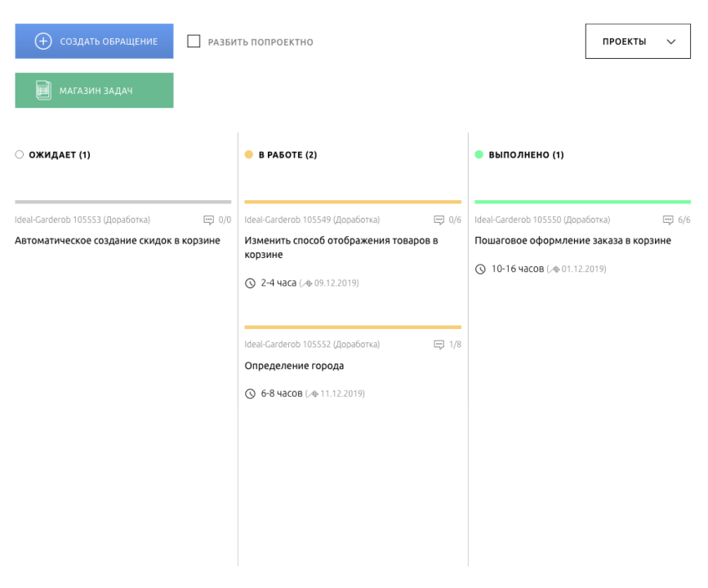Expand the Проекты dropdown
The image size is (708, 588).
(638, 41)
